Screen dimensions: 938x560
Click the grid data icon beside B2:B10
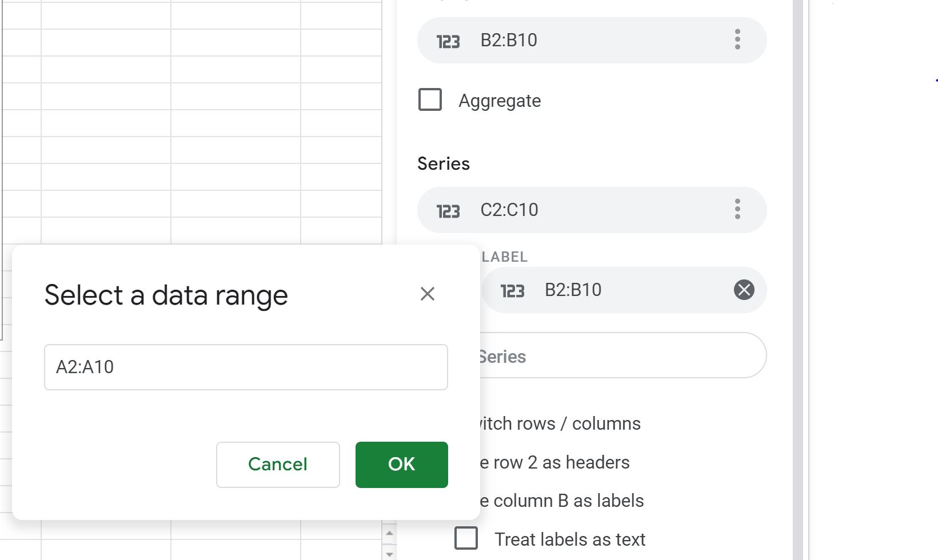click(x=449, y=40)
